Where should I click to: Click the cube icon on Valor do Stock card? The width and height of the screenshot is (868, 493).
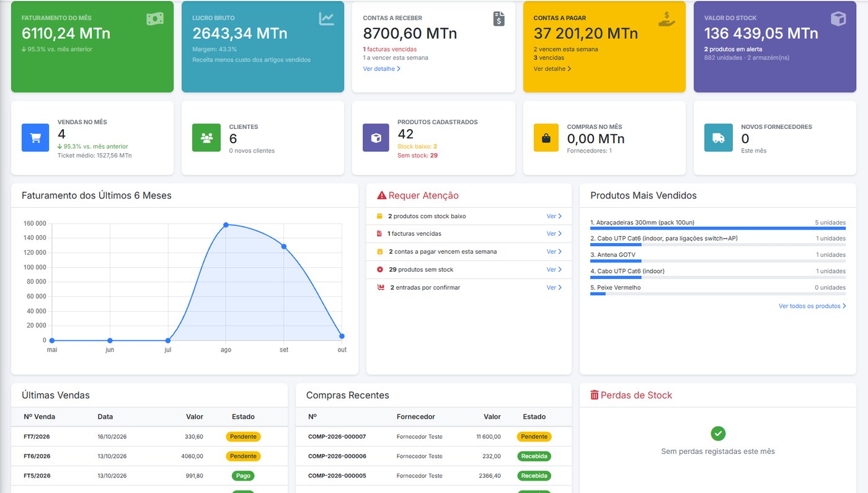[838, 19]
